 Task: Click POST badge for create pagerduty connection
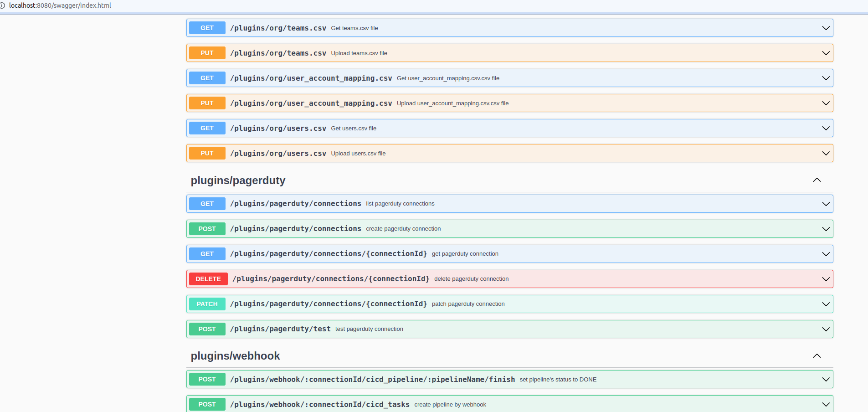207,229
